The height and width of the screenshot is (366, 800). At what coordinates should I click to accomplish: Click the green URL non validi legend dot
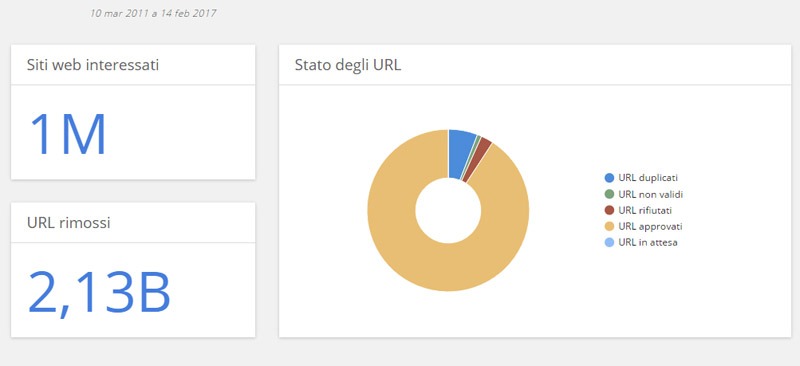click(x=609, y=194)
